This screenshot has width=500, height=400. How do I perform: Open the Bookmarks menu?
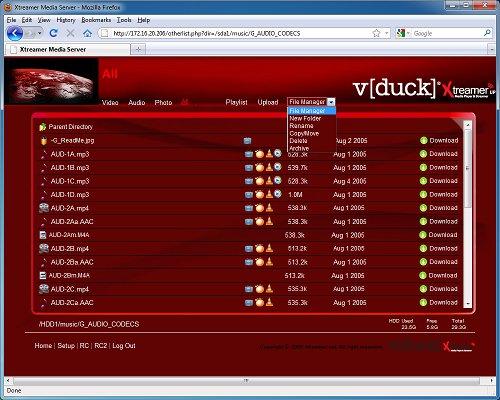tap(96, 20)
